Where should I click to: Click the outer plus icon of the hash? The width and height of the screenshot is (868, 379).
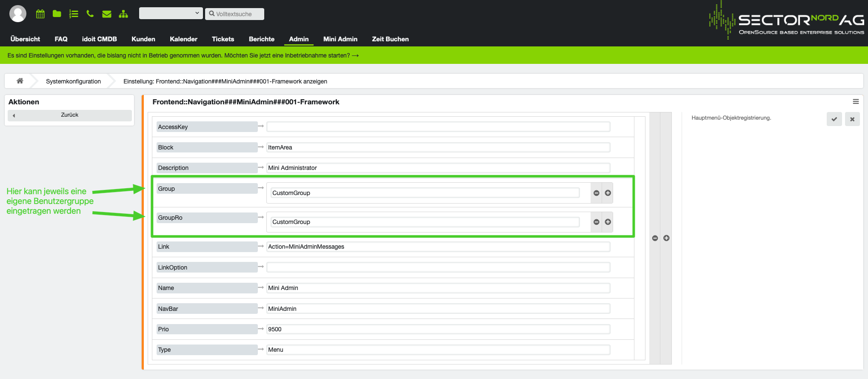[x=666, y=238]
